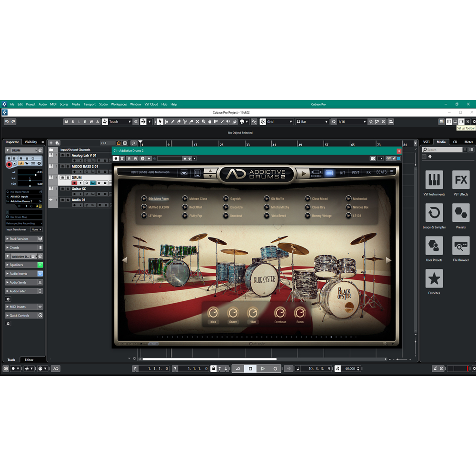The height and width of the screenshot is (476, 476).
Task: Expand the Audio Inserts inspector section
Action: click(24, 274)
